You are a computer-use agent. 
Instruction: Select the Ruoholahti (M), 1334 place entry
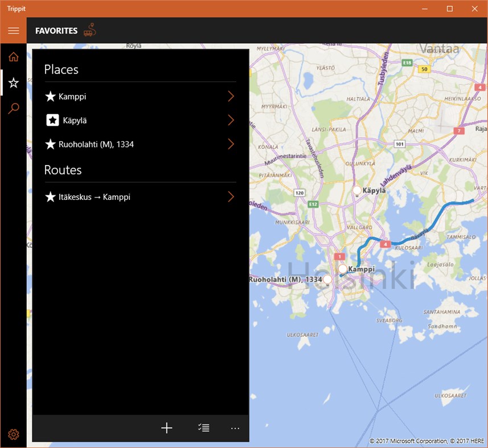coord(97,144)
